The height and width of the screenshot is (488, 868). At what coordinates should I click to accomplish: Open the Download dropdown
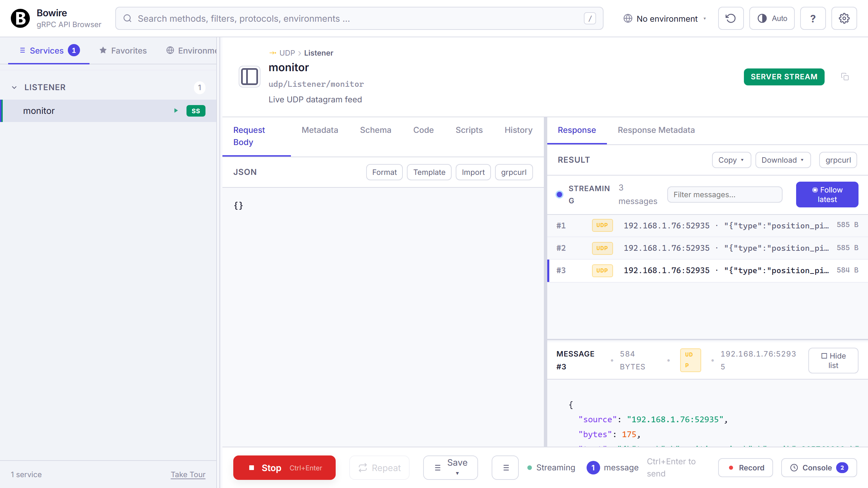[x=783, y=160]
